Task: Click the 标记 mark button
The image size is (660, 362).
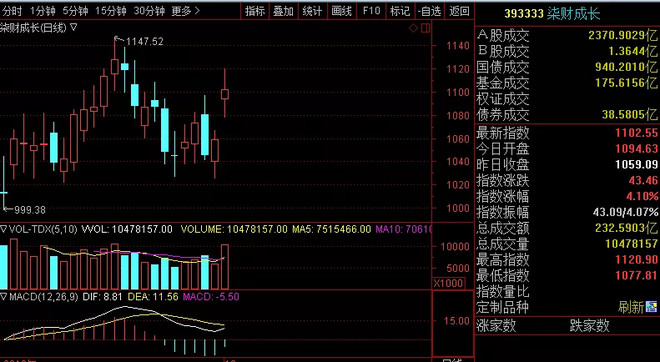Action: click(x=400, y=11)
